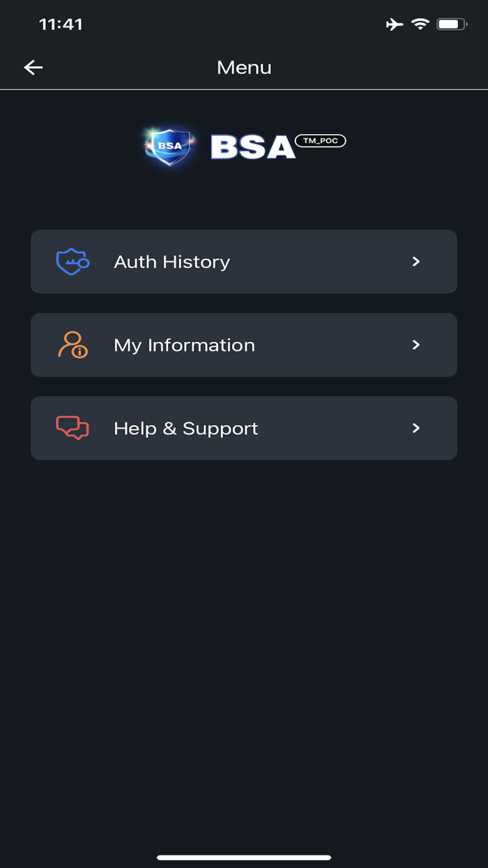
Task: Choose the Help & Support text label
Action: pyautogui.click(x=185, y=428)
